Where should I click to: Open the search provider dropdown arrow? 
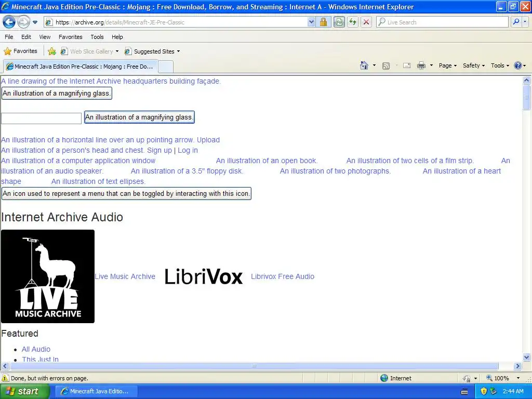tap(525, 22)
